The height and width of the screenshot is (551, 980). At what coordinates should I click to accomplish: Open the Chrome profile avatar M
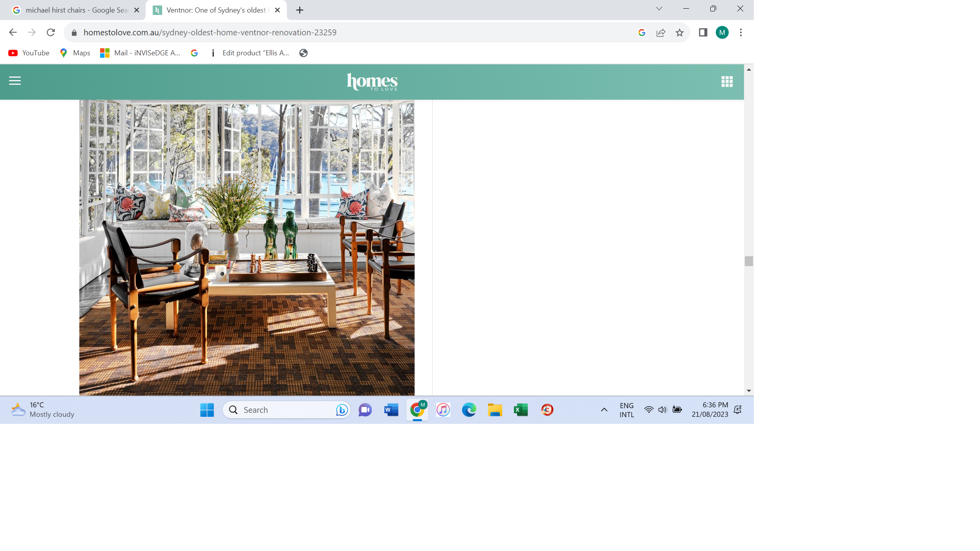tap(722, 33)
